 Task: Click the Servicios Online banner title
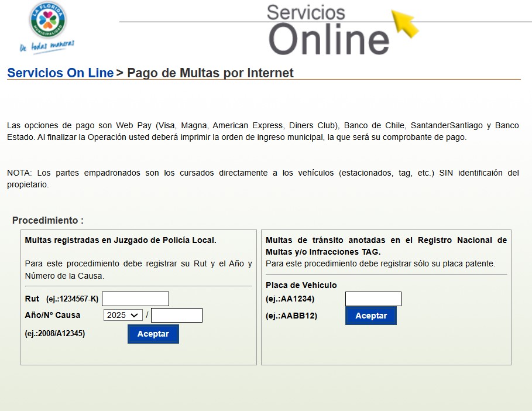pos(328,29)
